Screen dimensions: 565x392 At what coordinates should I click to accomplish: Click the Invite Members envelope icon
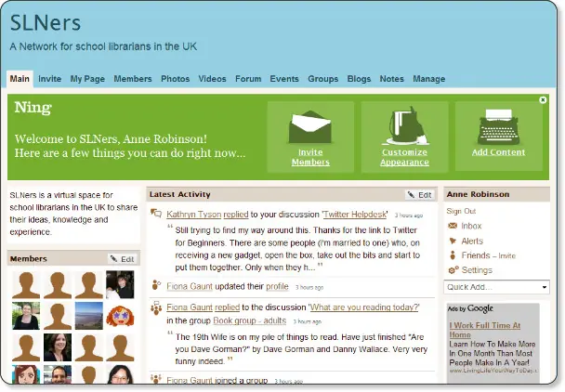[x=309, y=127]
